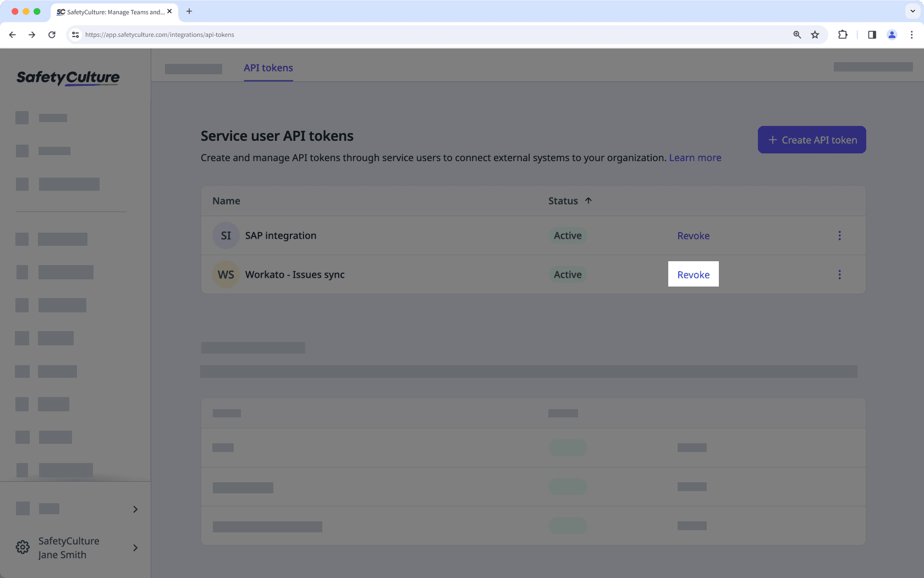
Task: Open the Learn more link
Action: coord(695,158)
